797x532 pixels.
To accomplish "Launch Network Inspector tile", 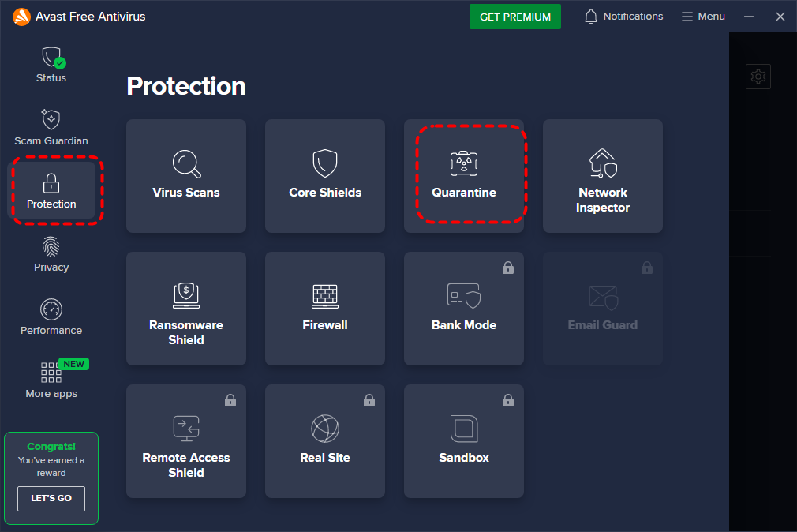I will pos(603,176).
